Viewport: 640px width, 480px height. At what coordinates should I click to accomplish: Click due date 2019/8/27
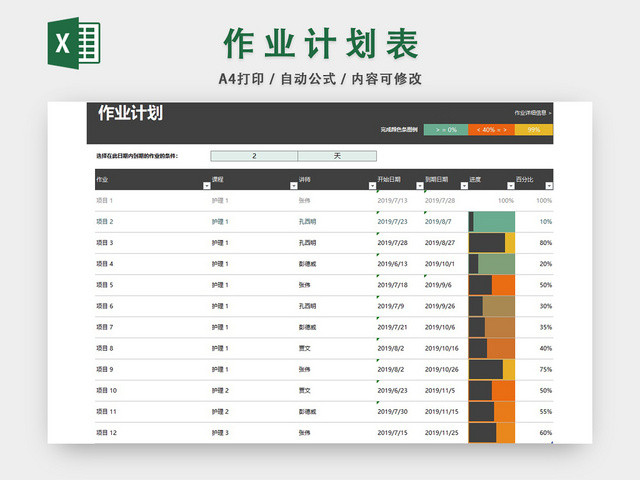(x=440, y=243)
